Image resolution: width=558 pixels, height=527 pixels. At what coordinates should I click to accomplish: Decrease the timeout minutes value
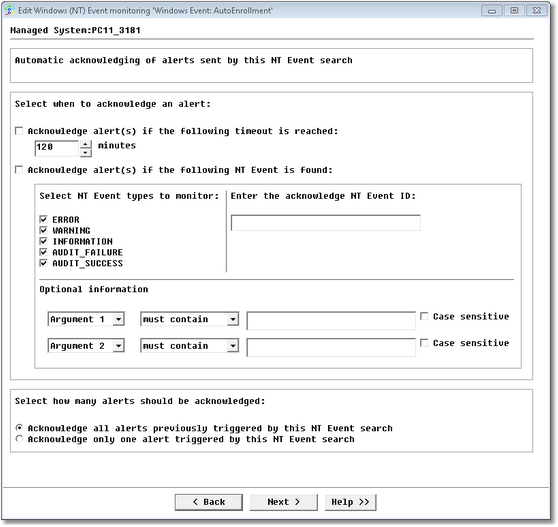pyautogui.click(x=86, y=153)
